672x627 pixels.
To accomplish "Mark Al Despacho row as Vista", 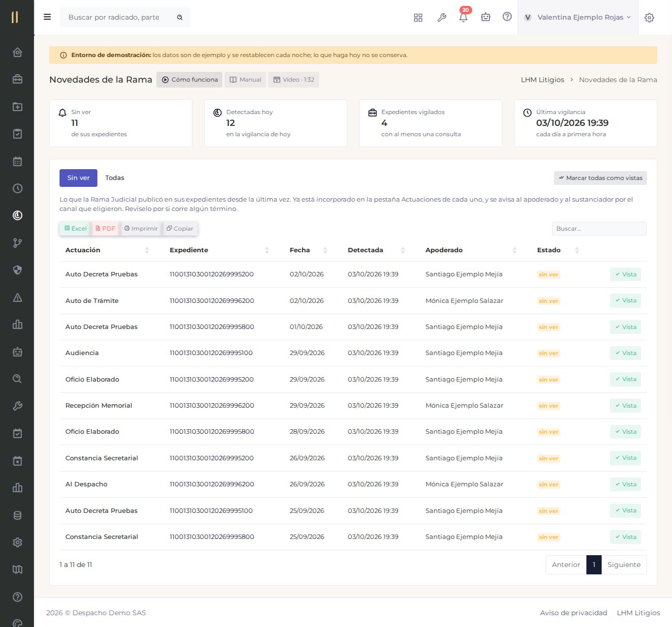I will click(x=625, y=484).
